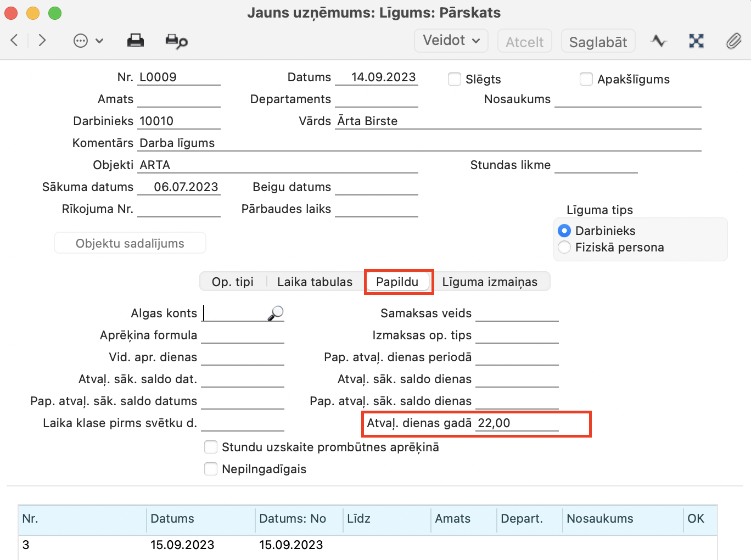Open the attachments paperclip icon
Screen dimensions: 751x560
(733, 41)
